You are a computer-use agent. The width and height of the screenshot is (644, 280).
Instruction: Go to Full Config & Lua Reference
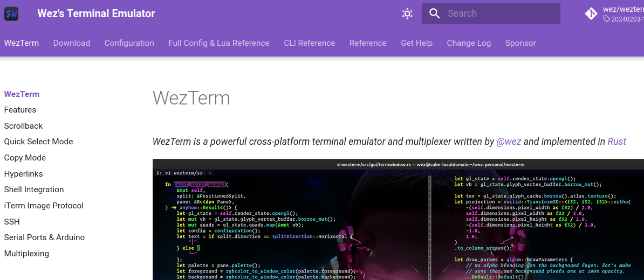(x=219, y=43)
